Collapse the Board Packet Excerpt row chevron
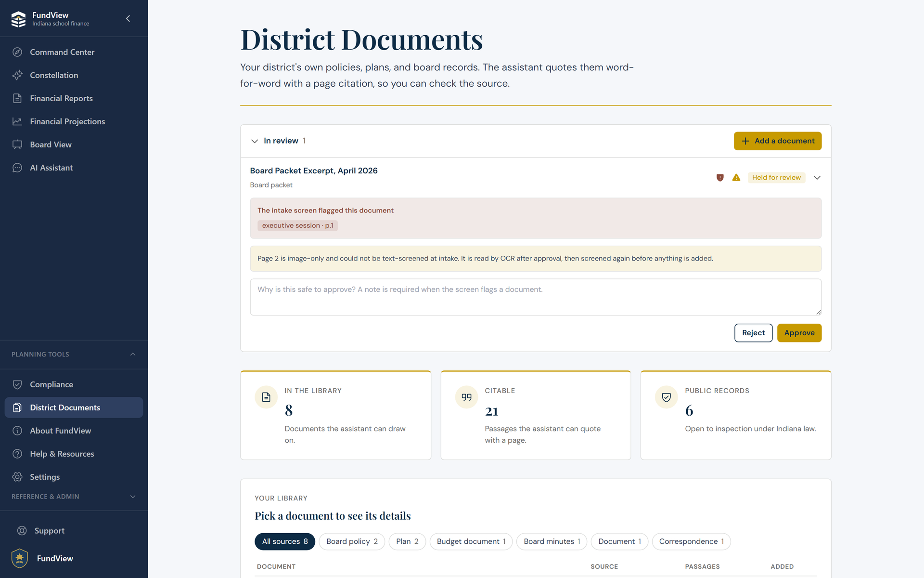 pyautogui.click(x=817, y=178)
